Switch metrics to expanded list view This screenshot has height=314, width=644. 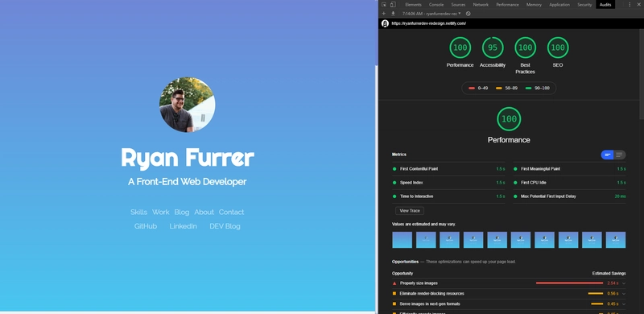click(619, 155)
